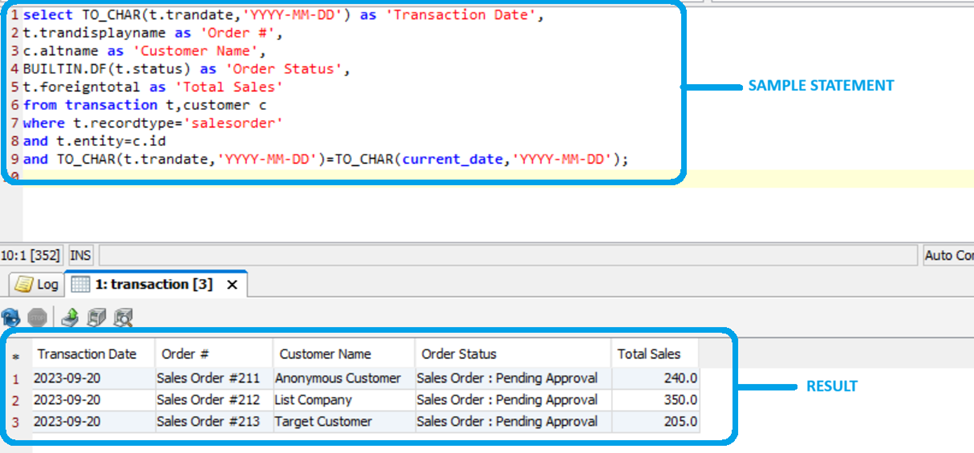The height and width of the screenshot is (453, 974).
Task: Click the print results icon
Action: 97,318
